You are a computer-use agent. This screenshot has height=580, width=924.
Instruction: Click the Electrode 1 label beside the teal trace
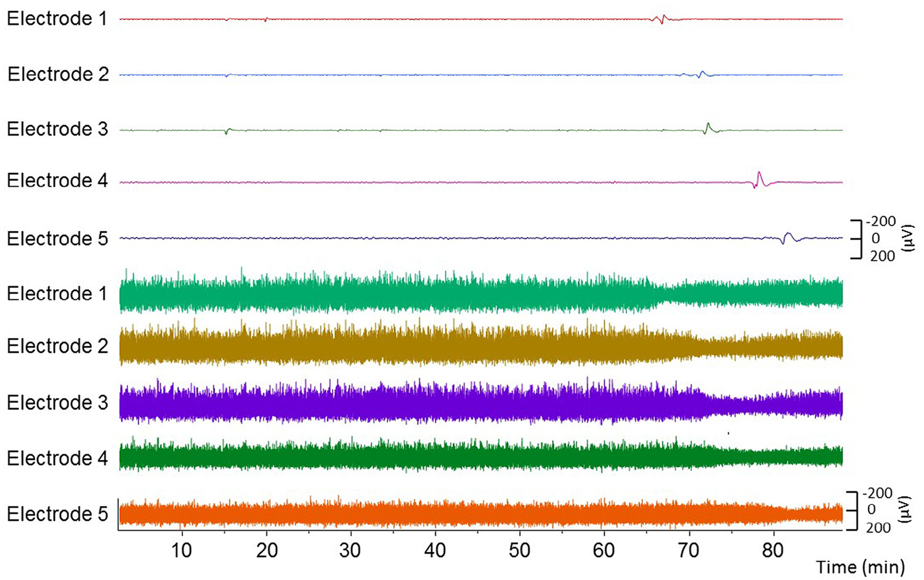[x=57, y=293]
